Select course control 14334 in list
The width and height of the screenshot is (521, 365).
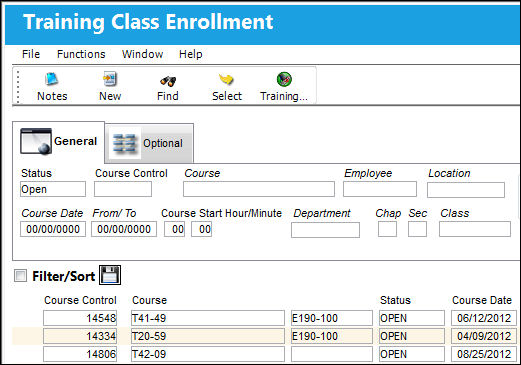pyautogui.click(x=80, y=336)
